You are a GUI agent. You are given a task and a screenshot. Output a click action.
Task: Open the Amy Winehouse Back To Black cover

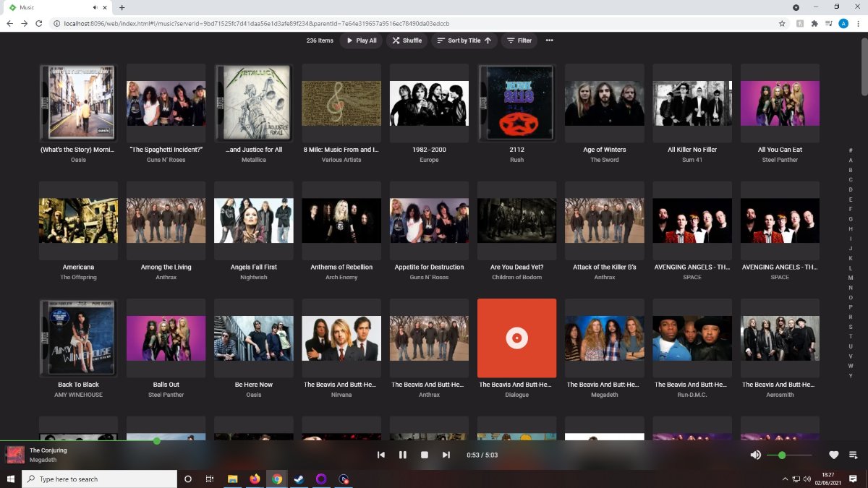click(78, 338)
